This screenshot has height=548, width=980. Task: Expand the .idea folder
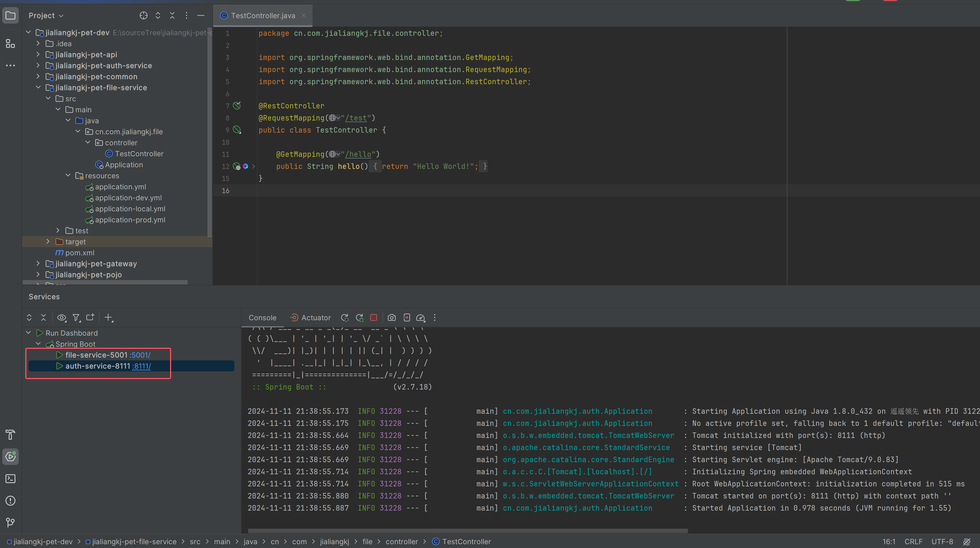click(39, 43)
